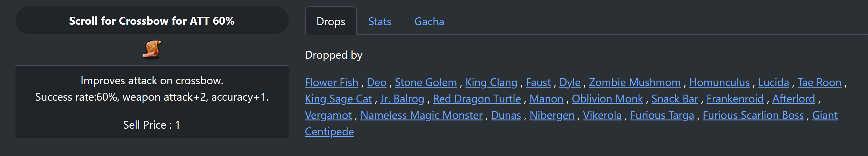Select the Drops tab
Screen dimensions: 868x156
pyautogui.click(x=331, y=22)
